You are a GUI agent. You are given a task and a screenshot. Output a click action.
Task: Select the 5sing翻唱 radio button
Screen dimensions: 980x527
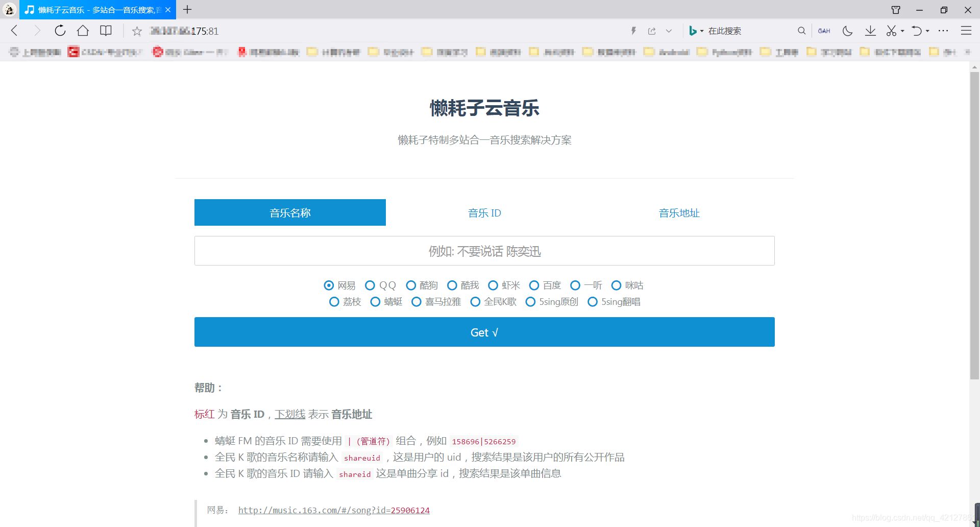593,302
